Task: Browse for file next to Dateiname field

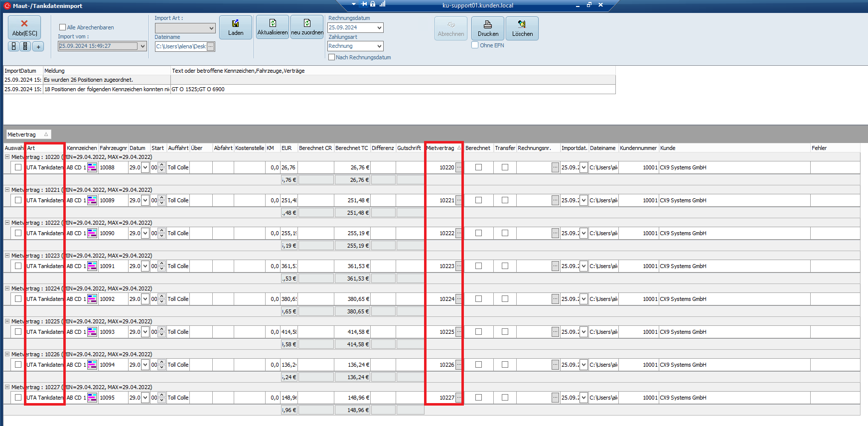Action: 211,46
